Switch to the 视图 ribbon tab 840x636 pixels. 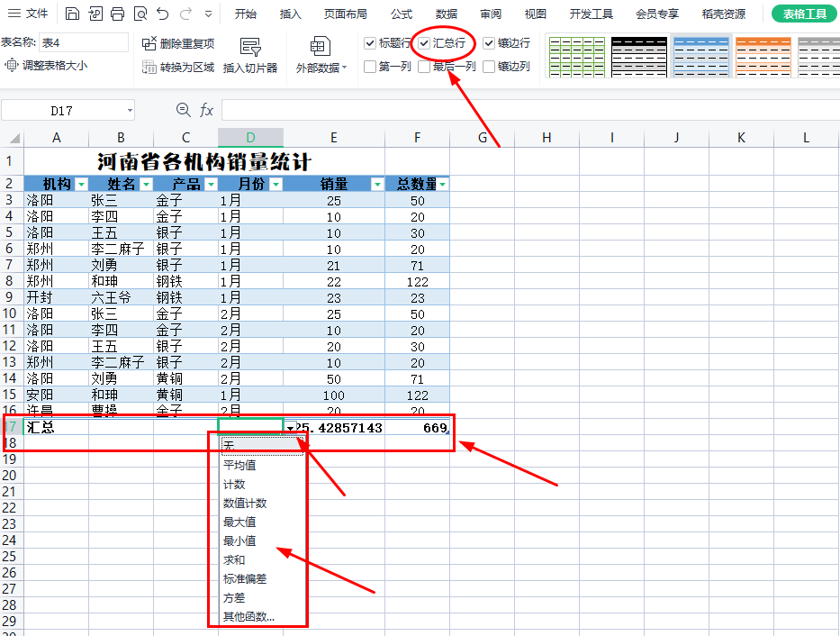[x=535, y=14]
